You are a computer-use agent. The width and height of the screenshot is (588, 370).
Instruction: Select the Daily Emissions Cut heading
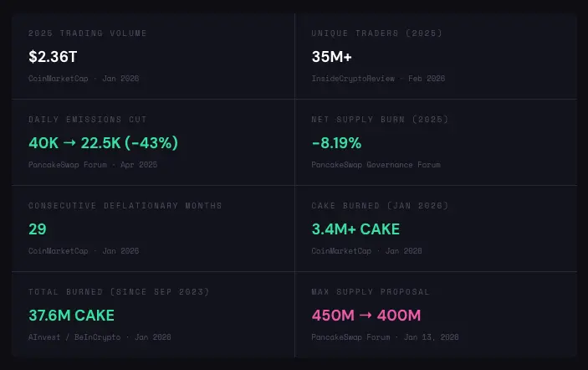88,120
